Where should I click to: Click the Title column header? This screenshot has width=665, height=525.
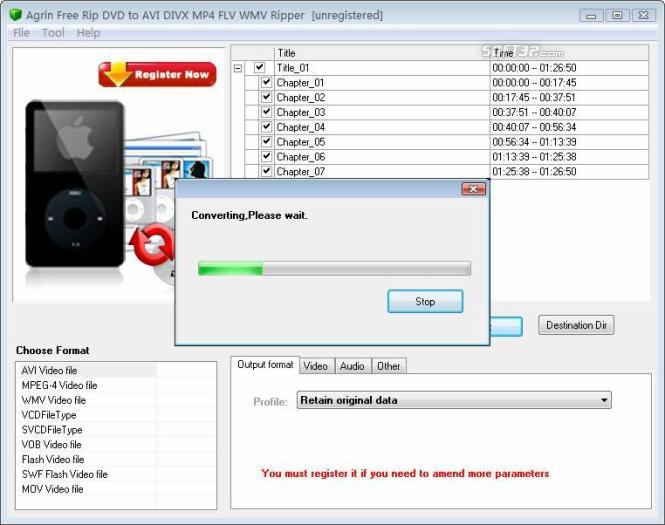[x=382, y=53]
